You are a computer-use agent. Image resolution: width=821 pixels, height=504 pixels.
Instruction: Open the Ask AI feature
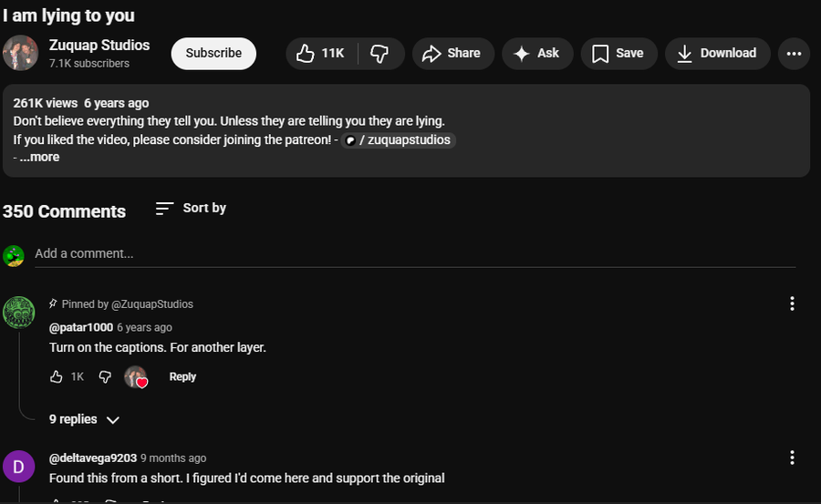click(x=537, y=54)
